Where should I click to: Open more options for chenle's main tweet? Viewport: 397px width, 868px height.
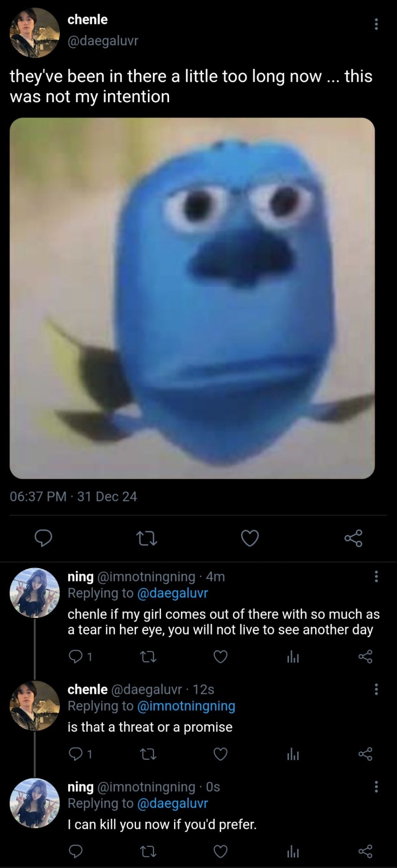tap(376, 24)
